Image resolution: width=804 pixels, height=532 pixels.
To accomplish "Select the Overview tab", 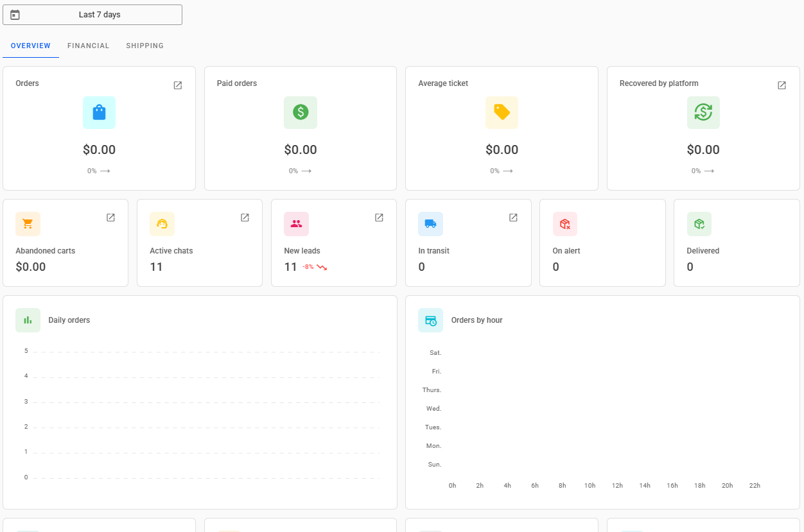I will click(x=31, y=46).
